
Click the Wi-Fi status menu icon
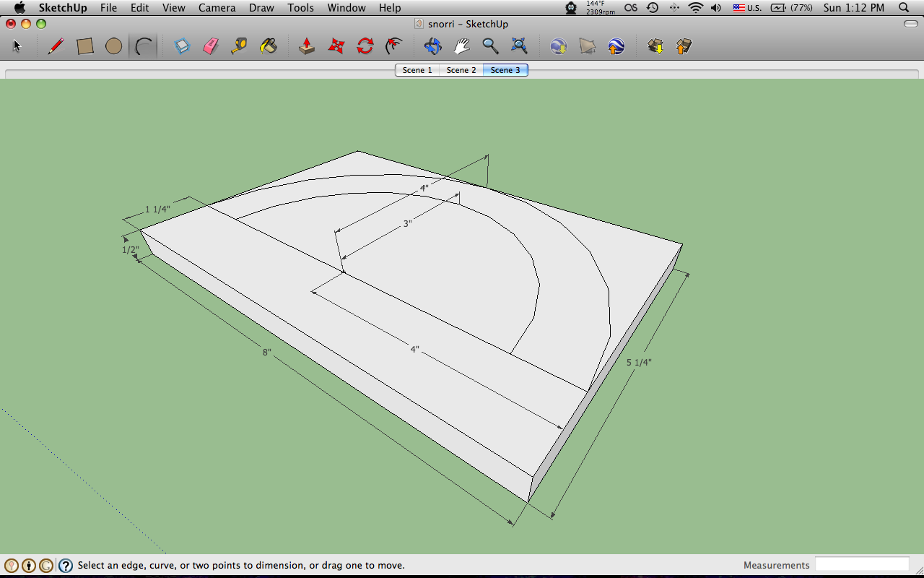pos(695,8)
